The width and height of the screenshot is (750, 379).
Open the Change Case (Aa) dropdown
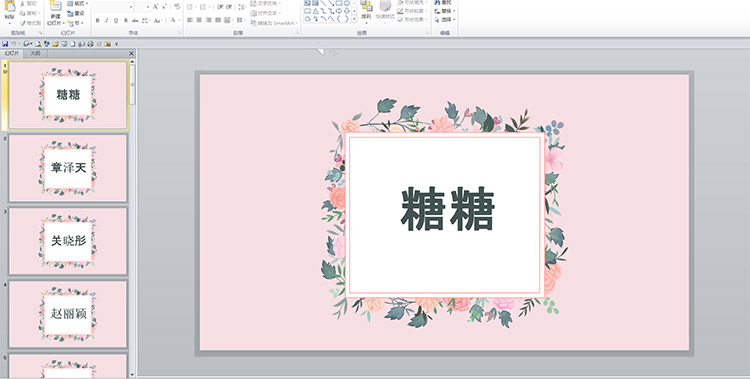158,21
